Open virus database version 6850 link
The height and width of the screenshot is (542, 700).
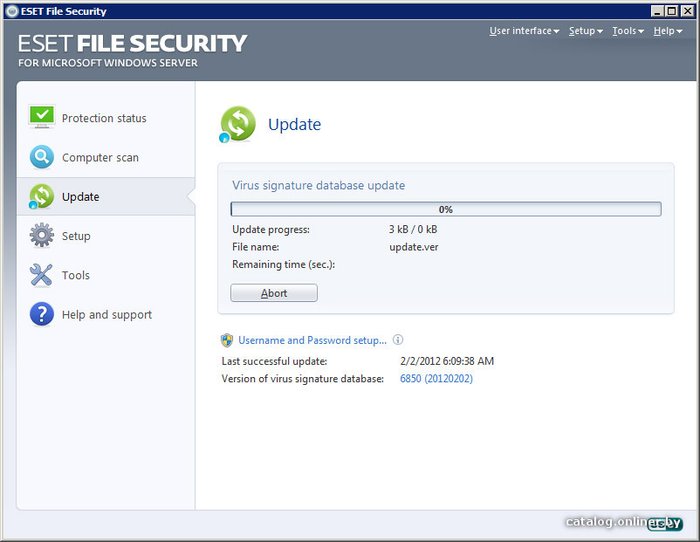click(x=436, y=378)
